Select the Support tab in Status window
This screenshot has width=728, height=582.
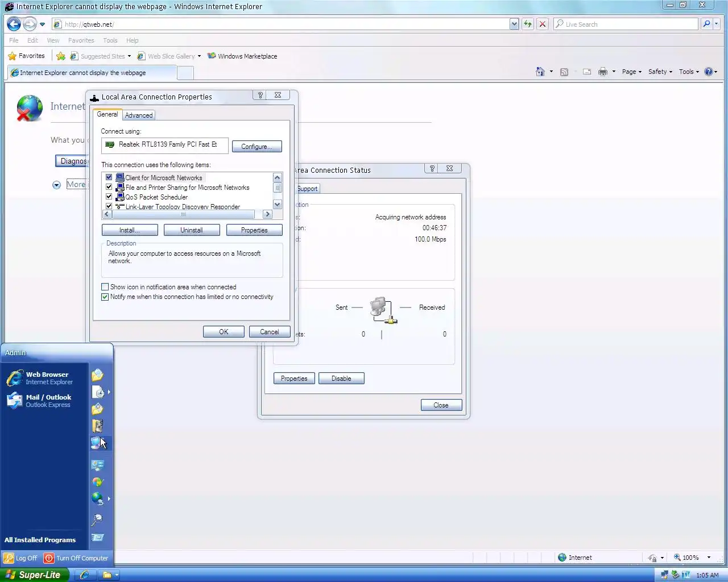[307, 189]
